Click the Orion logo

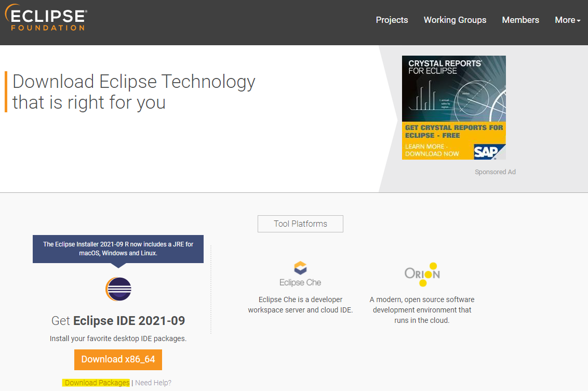(422, 275)
